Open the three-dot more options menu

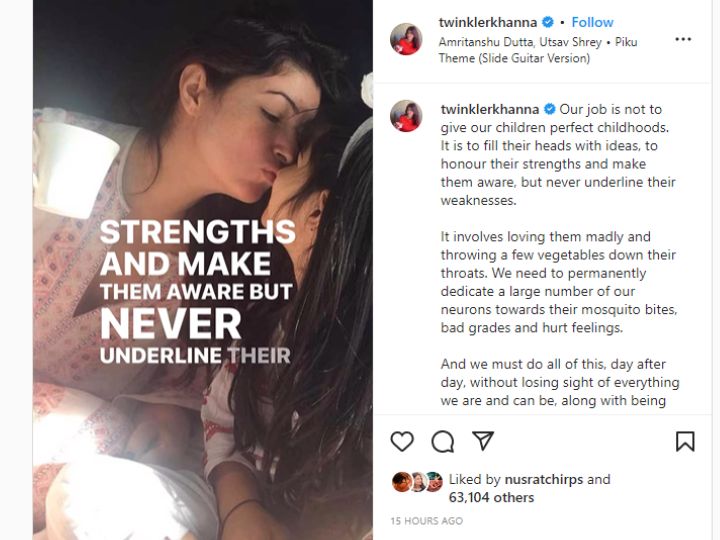click(683, 39)
